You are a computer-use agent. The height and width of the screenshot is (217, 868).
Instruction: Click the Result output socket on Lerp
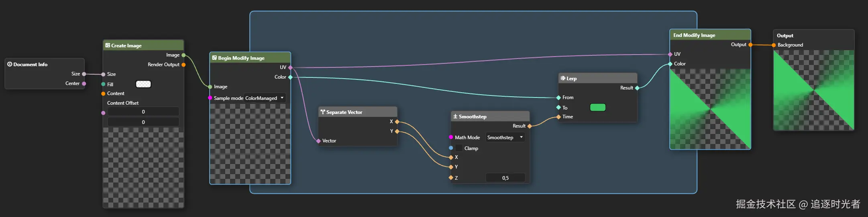tap(637, 88)
